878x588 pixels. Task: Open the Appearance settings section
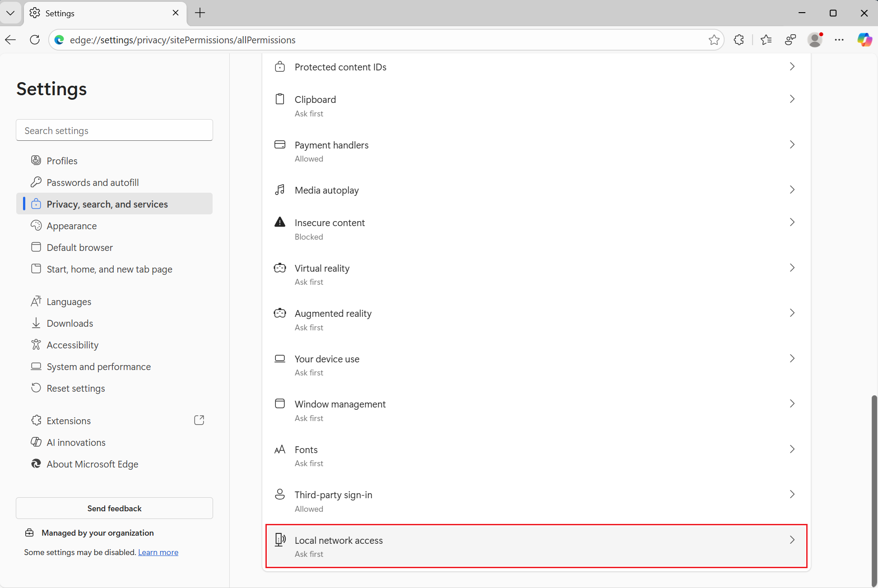[114, 226]
